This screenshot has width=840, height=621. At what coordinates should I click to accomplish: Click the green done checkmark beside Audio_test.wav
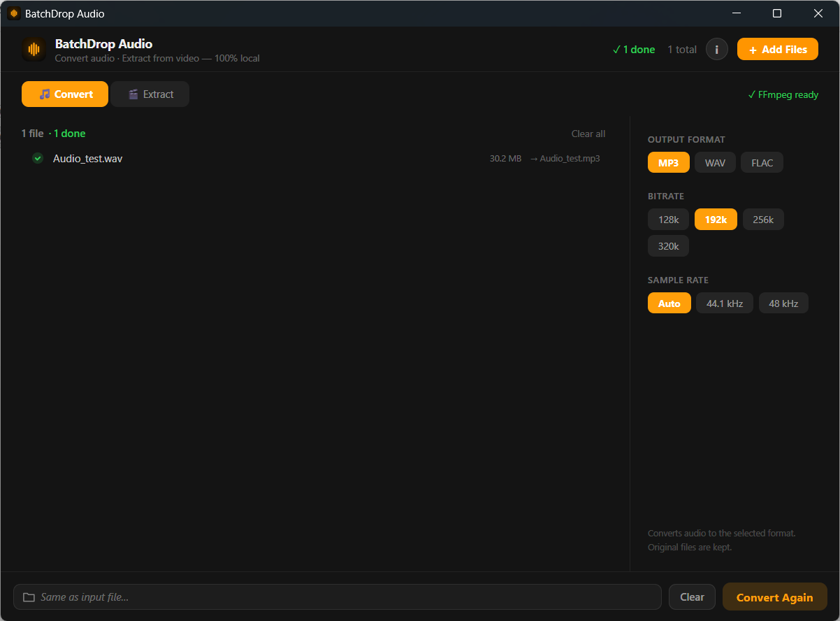pos(38,158)
